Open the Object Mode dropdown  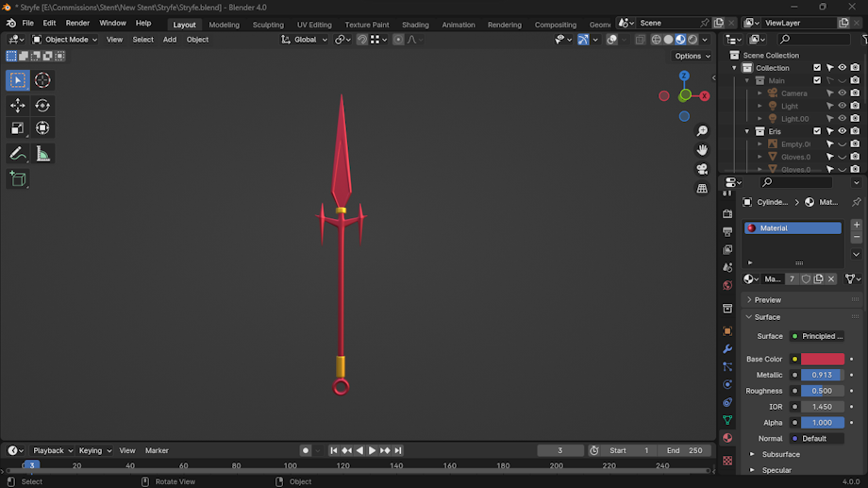click(x=64, y=40)
